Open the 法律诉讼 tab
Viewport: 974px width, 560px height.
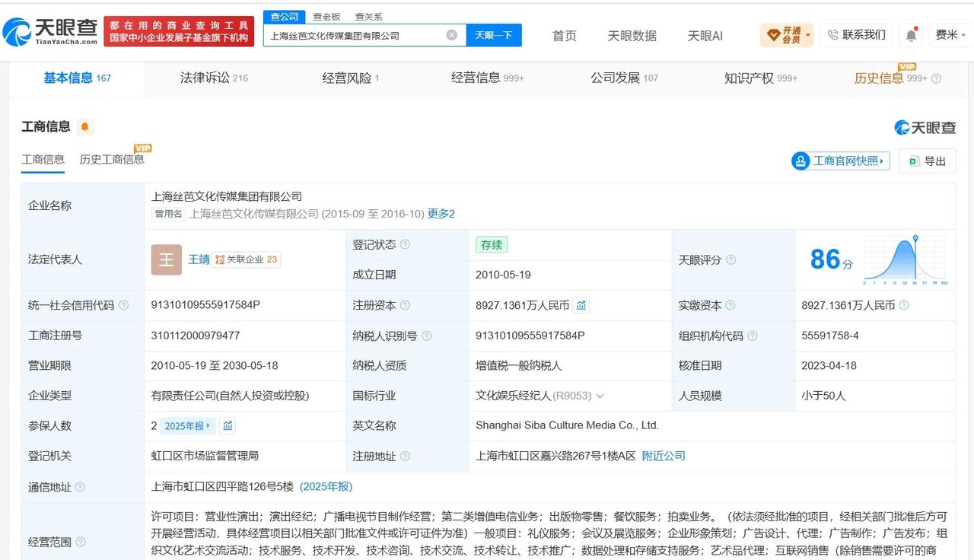[214, 78]
